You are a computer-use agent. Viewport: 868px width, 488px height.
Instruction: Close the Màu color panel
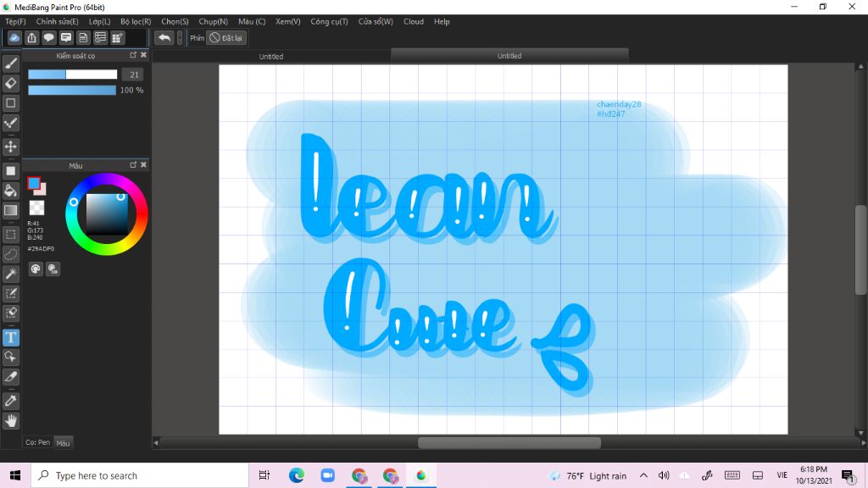point(143,165)
